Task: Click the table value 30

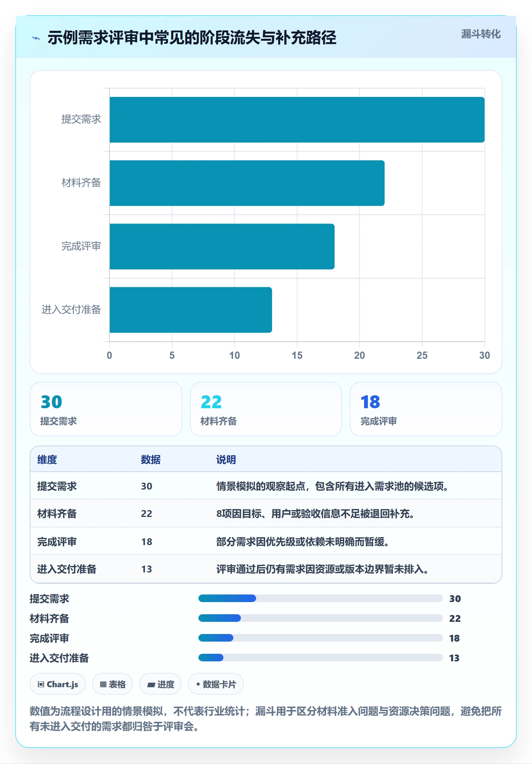Action: pos(147,486)
